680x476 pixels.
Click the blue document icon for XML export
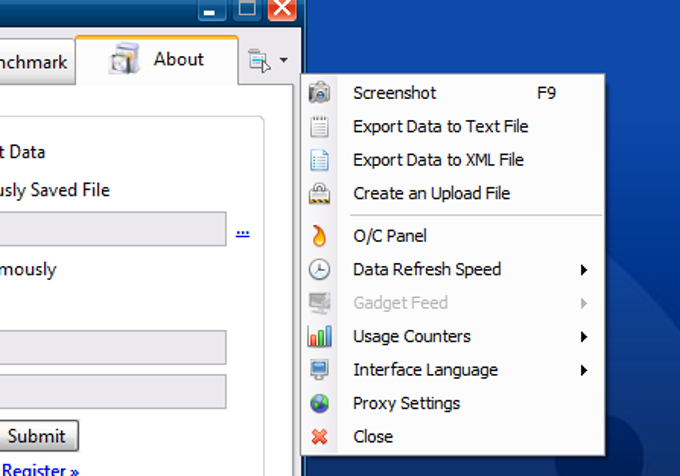pos(319,160)
